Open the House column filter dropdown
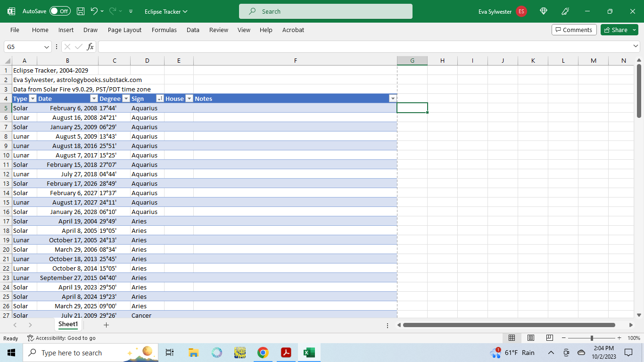Viewport: 644px width, 362px height. (x=189, y=99)
